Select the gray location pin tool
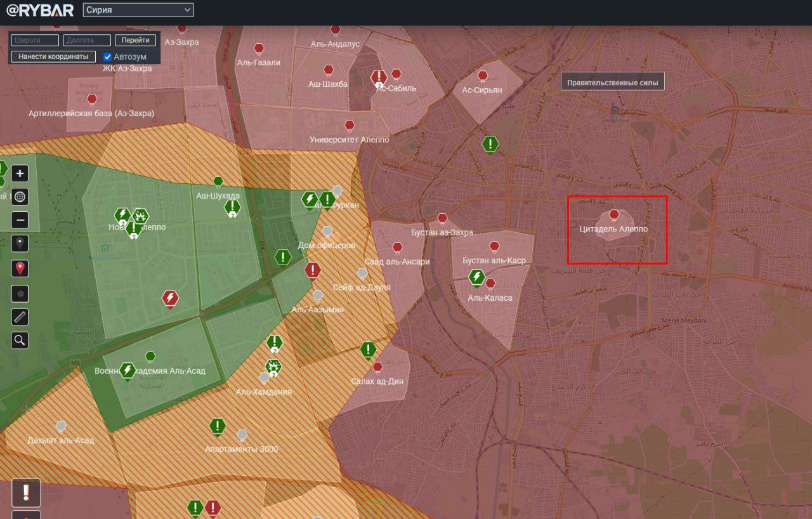Viewport: 812px width, 519px height. 20,244
